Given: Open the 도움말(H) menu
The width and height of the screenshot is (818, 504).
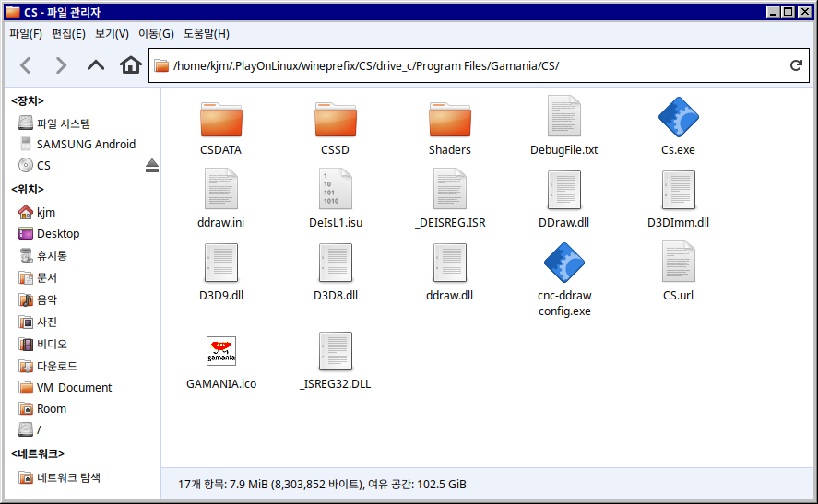Looking at the screenshot, I should 207,34.
